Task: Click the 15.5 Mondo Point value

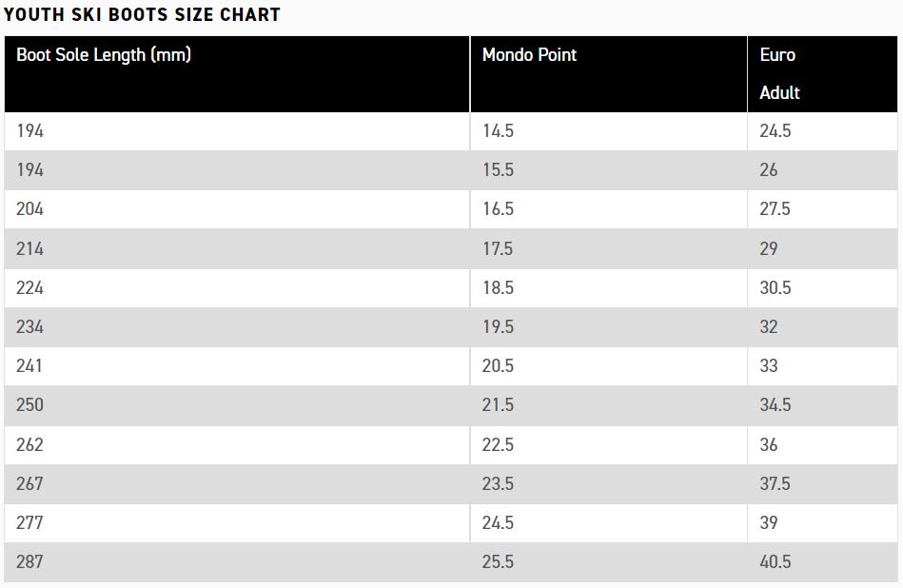Action: [498, 170]
